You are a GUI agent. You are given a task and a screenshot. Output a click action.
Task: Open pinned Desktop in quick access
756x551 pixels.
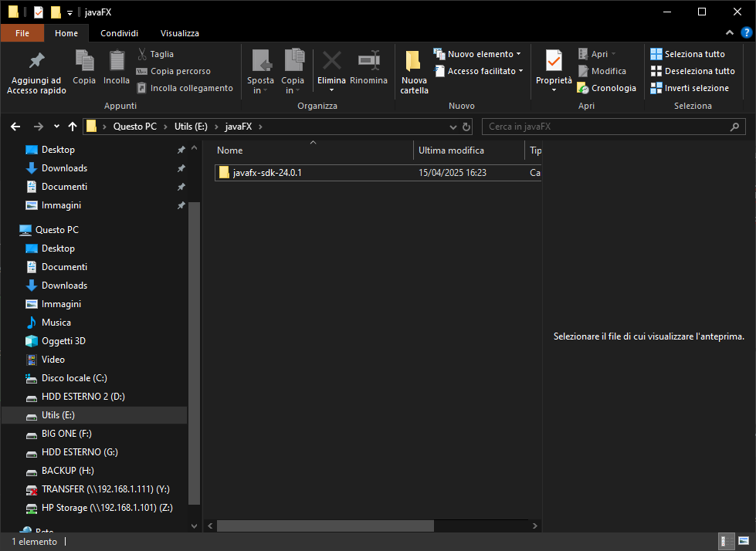pyautogui.click(x=58, y=150)
